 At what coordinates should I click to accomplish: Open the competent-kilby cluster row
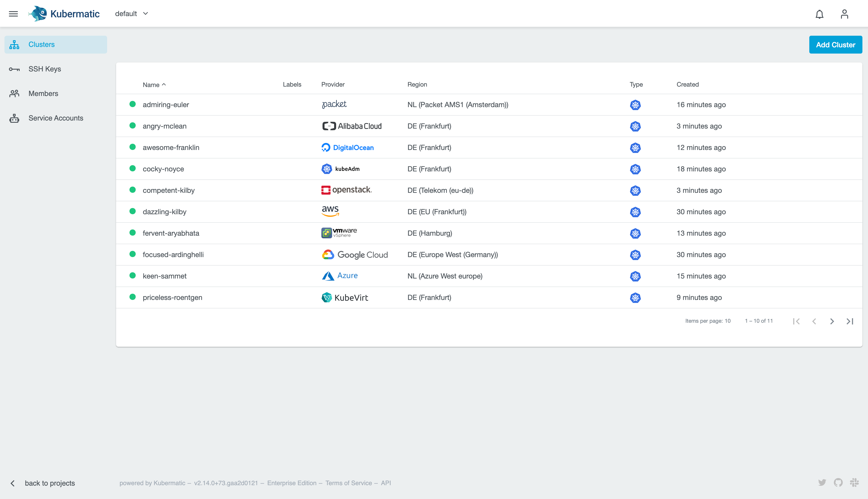489,191
